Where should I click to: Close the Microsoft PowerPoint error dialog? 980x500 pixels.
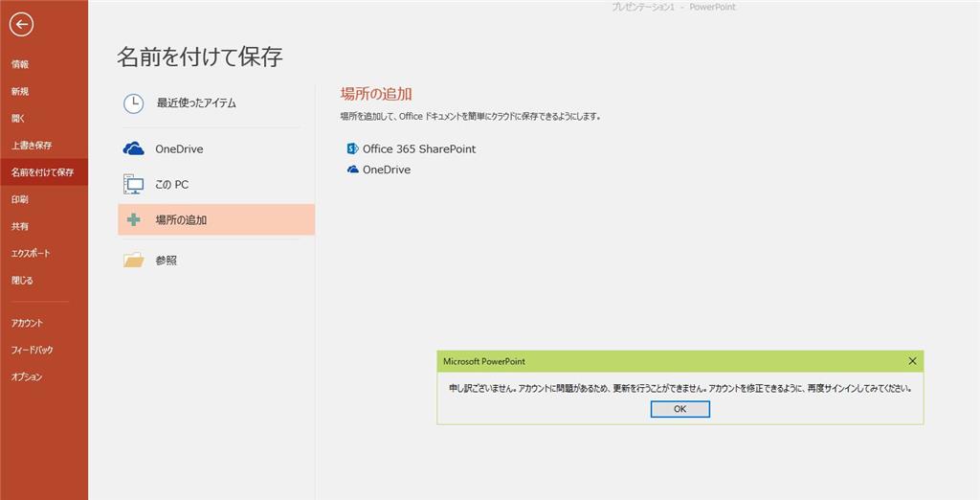coord(912,361)
